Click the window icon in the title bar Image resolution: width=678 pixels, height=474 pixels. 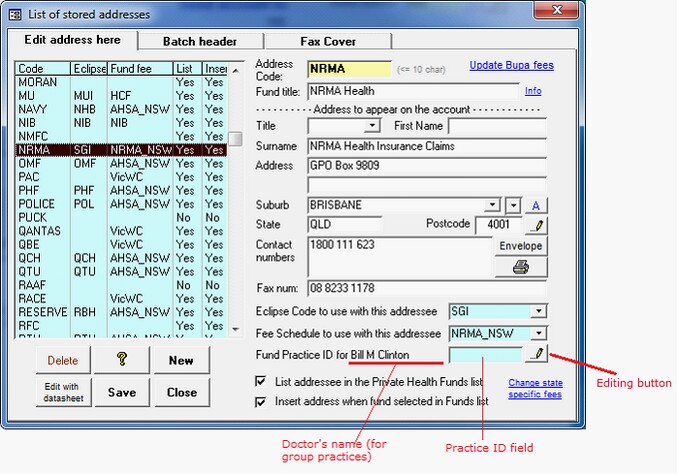(15, 15)
